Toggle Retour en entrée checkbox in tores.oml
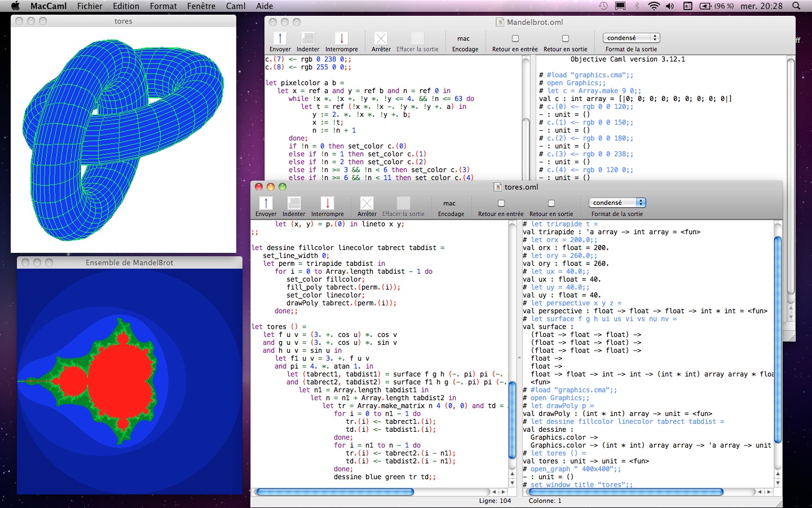The width and height of the screenshot is (812, 508). pos(501,203)
